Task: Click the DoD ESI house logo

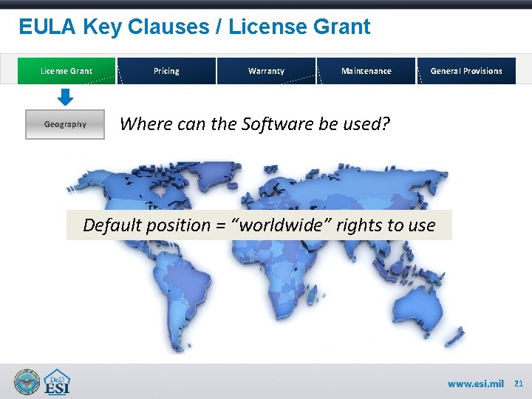Action: coord(57,382)
